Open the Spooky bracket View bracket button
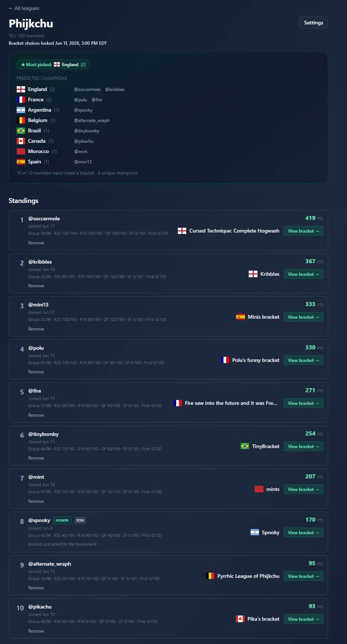Screen dimensions: 347x644 click(x=303, y=532)
